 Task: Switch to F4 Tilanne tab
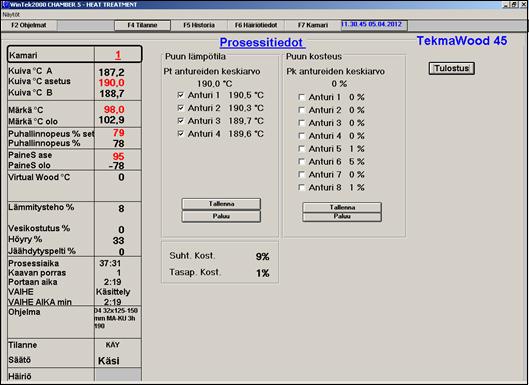pos(142,25)
